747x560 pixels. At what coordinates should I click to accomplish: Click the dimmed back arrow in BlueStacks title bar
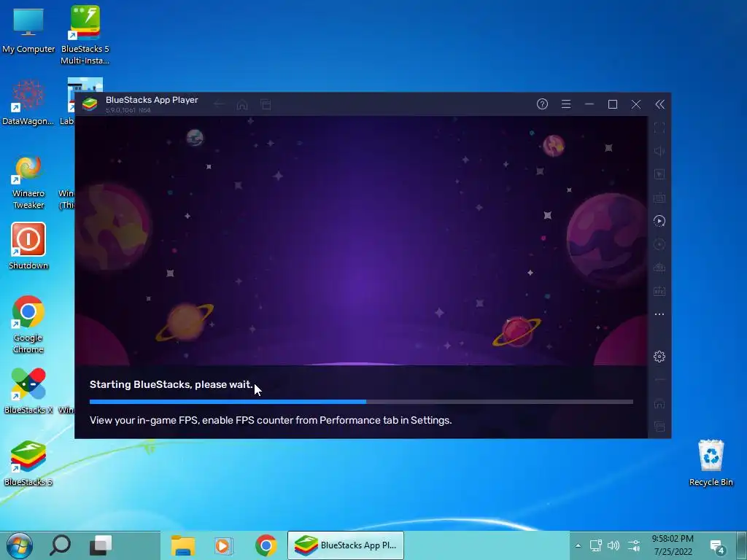point(219,104)
